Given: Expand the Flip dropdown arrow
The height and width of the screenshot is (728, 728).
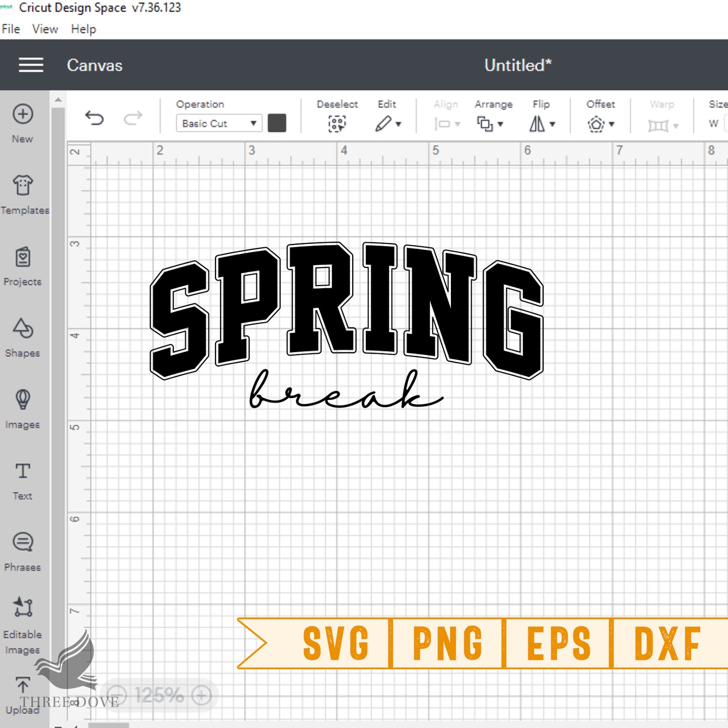Looking at the screenshot, I should (x=552, y=124).
